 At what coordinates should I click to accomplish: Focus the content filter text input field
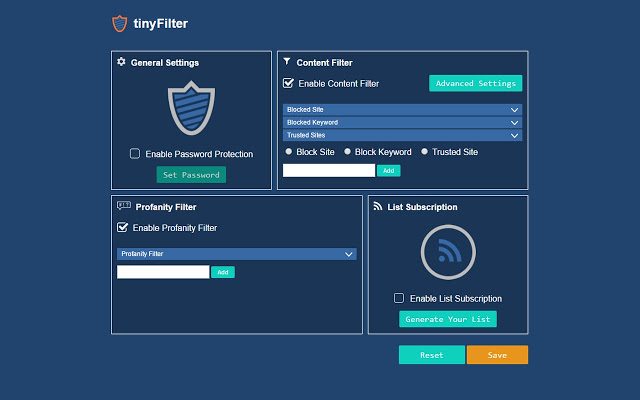(329, 171)
